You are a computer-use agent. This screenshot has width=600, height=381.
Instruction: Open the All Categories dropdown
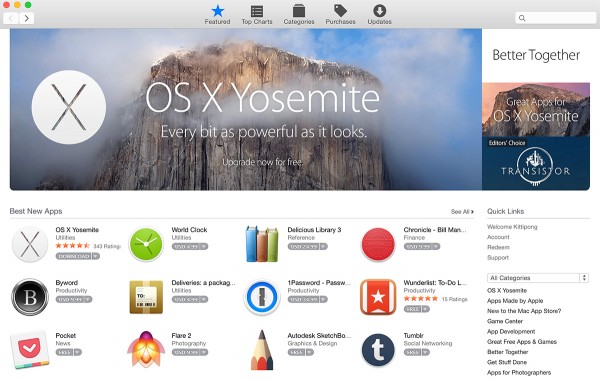(x=538, y=278)
